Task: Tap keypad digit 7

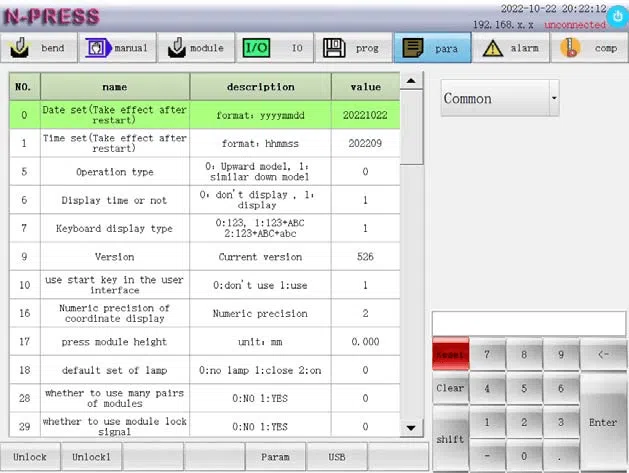Action: click(x=487, y=354)
